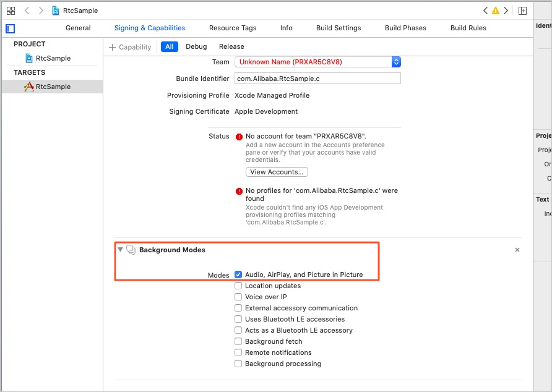Screen dimensions: 552x392
Task: Switch to the Info tab
Action: pos(286,28)
